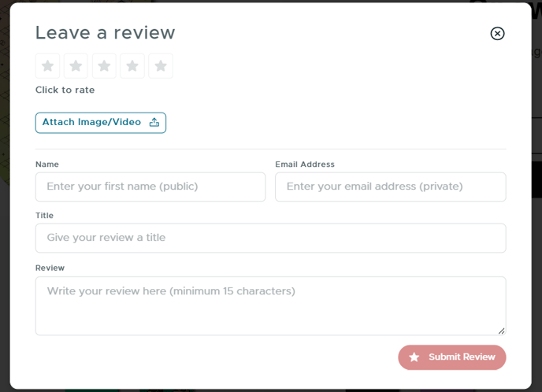Select the review title input box

pyautogui.click(x=271, y=238)
